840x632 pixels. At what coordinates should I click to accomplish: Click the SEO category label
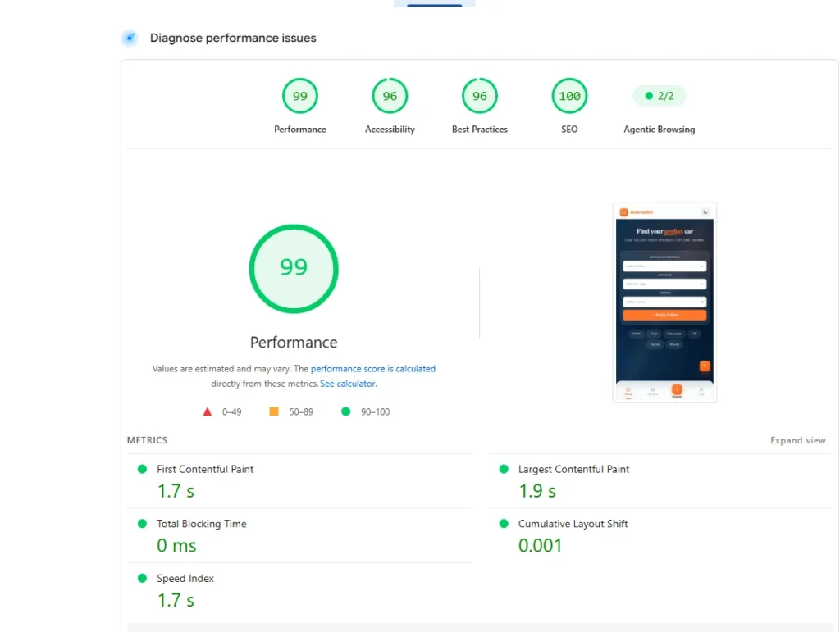tap(569, 129)
